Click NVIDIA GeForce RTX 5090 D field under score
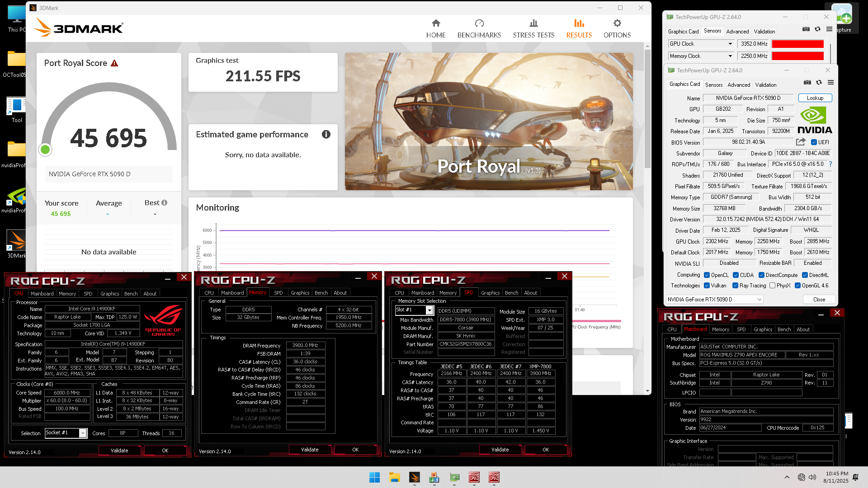This screenshot has width=868, height=488. coord(109,174)
